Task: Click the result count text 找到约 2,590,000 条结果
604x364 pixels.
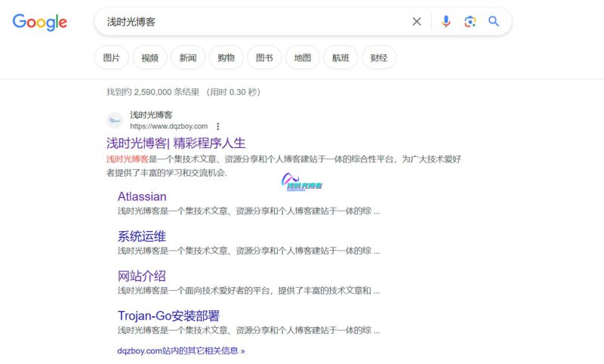Action: [x=153, y=92]
